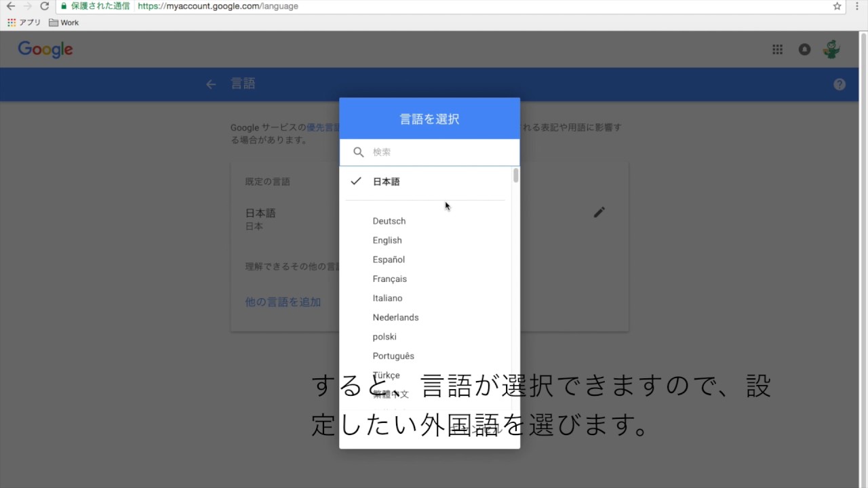Focus the 検索 language search field
This screenshot has width=868, height=488.
click(x=430, y=152)
